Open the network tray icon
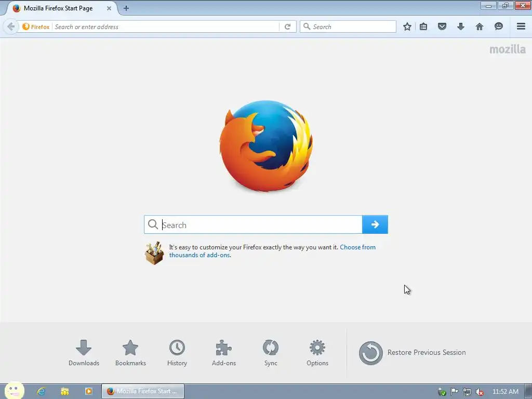The width and height of the screenshot is (532, 399). (467, 392)
